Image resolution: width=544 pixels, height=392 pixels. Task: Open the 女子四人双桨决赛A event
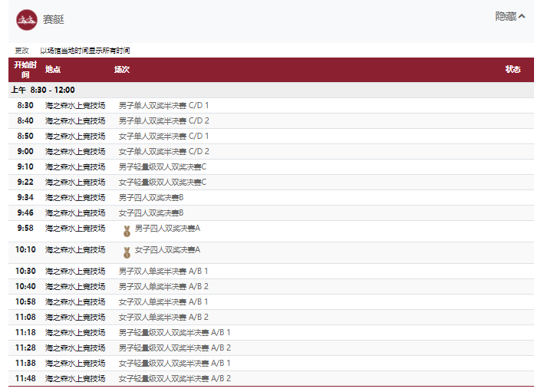(167, 250)
